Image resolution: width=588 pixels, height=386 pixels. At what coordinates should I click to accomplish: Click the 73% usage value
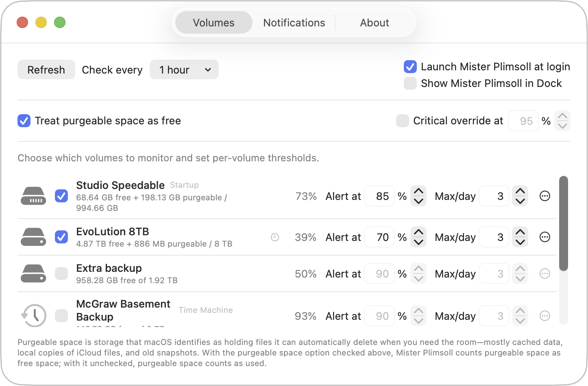306,196
